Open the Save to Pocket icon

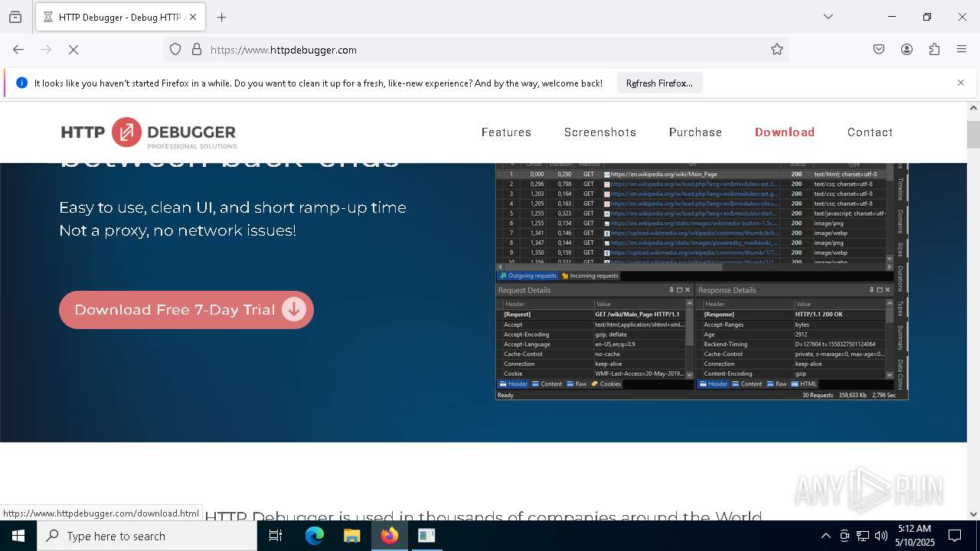(x=879, y=50)
